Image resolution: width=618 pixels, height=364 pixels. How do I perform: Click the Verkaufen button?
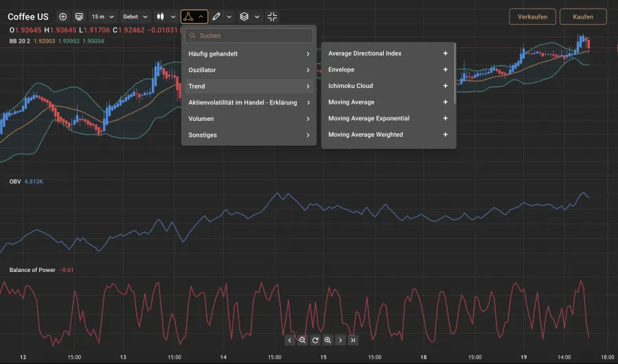click(532, 16)
